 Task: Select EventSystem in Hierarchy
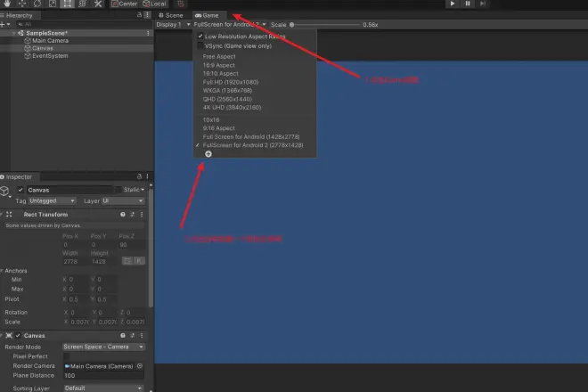click(x=50, y=55)
